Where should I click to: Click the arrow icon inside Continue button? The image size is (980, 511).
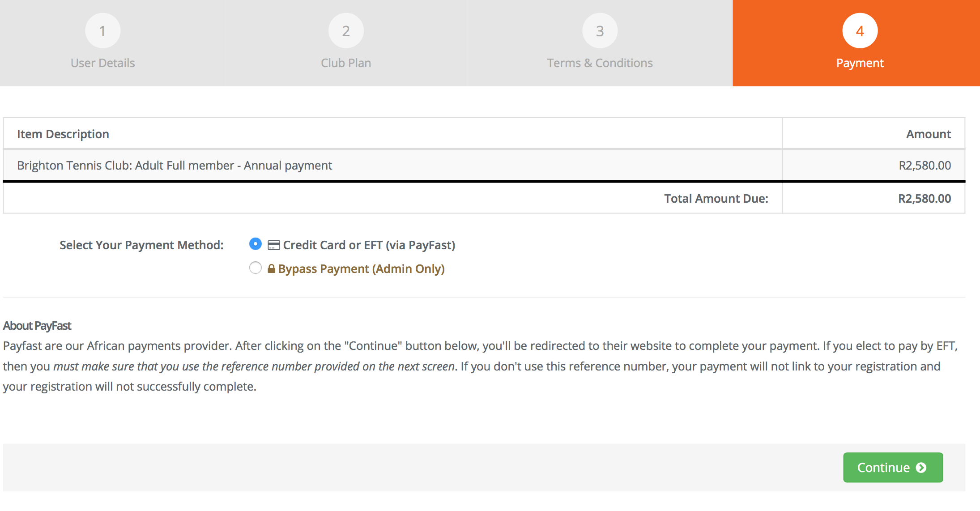[x=921, y=468]
